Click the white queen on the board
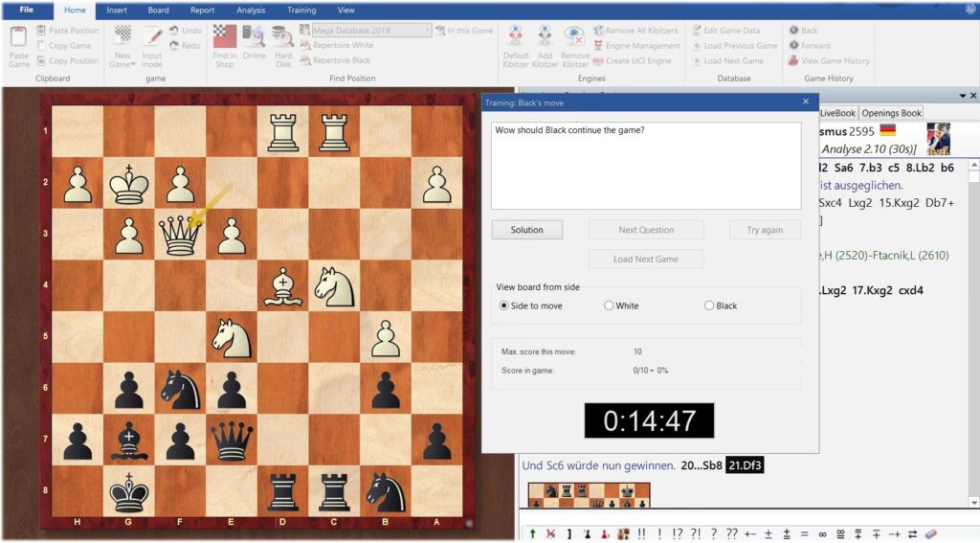Viewport: 980px width, 543px height. click(180, 235)
